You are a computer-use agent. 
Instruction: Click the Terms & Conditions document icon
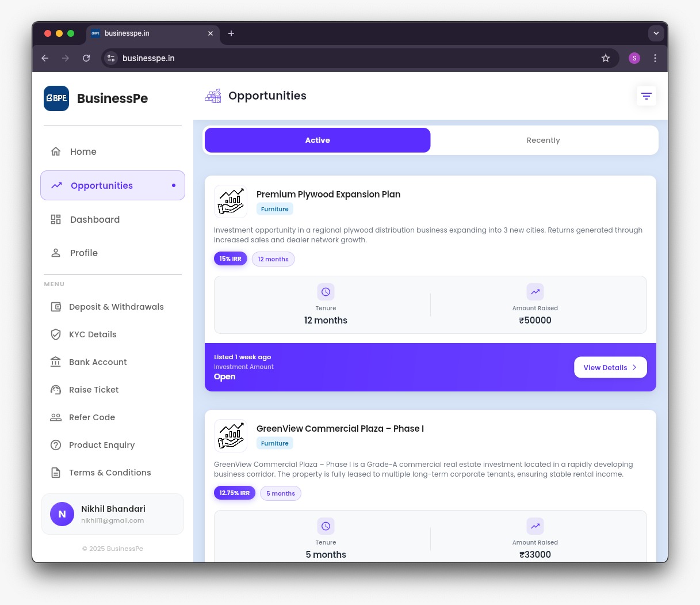pyautogui.click(x=56, y=473)
